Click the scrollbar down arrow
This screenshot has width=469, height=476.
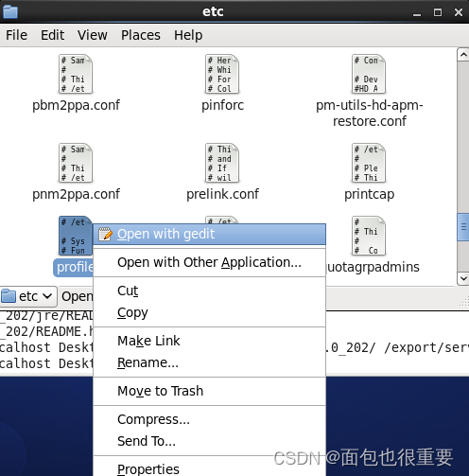(463, 278)
